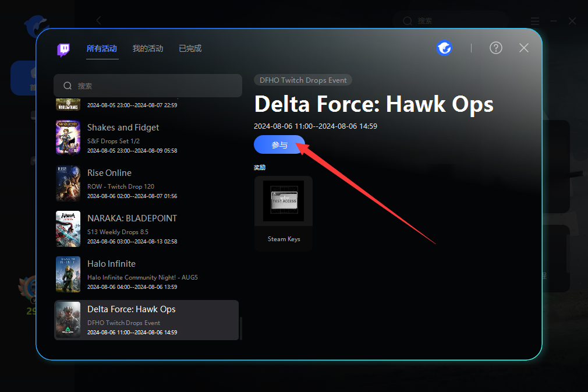Click the Twitch logo icon

coord(64,49)
